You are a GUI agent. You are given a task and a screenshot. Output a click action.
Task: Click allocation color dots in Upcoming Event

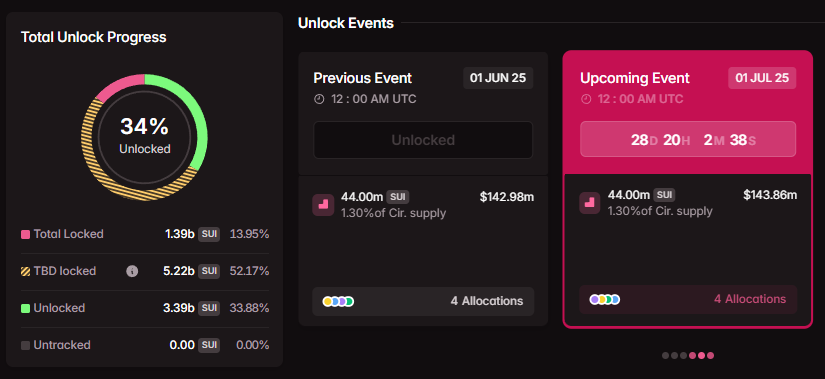pos(605,300)
